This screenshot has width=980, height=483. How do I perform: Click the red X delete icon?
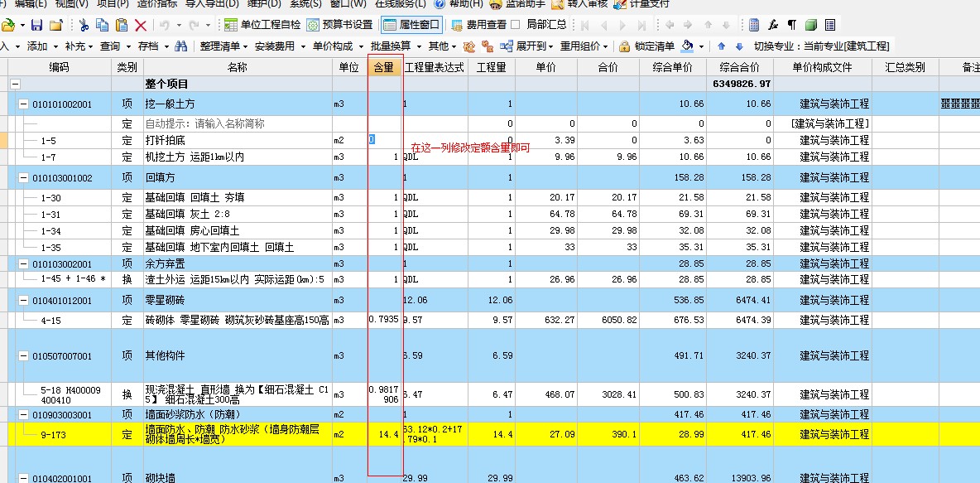[142, 25]
